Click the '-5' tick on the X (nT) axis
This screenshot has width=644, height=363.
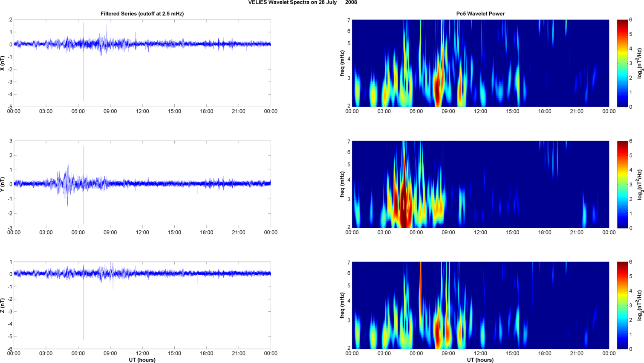tap(9, 107)
